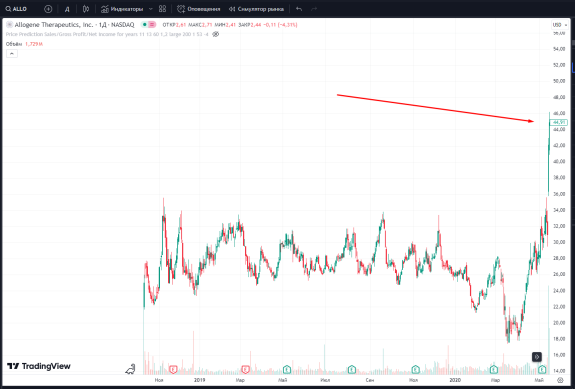This screenshot has height=389, width=575.
Task: Click the red earnings marker near Ноя
Action: click(173, 369)
